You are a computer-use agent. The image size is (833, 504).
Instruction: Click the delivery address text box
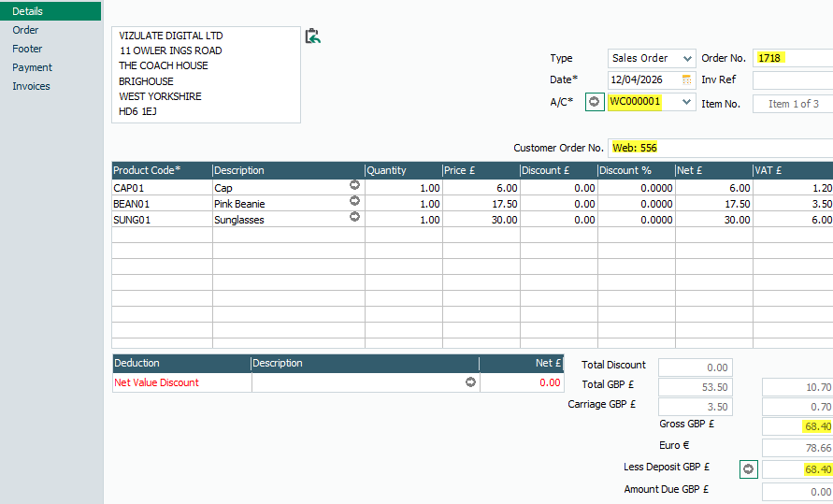[x=206, y=74]
